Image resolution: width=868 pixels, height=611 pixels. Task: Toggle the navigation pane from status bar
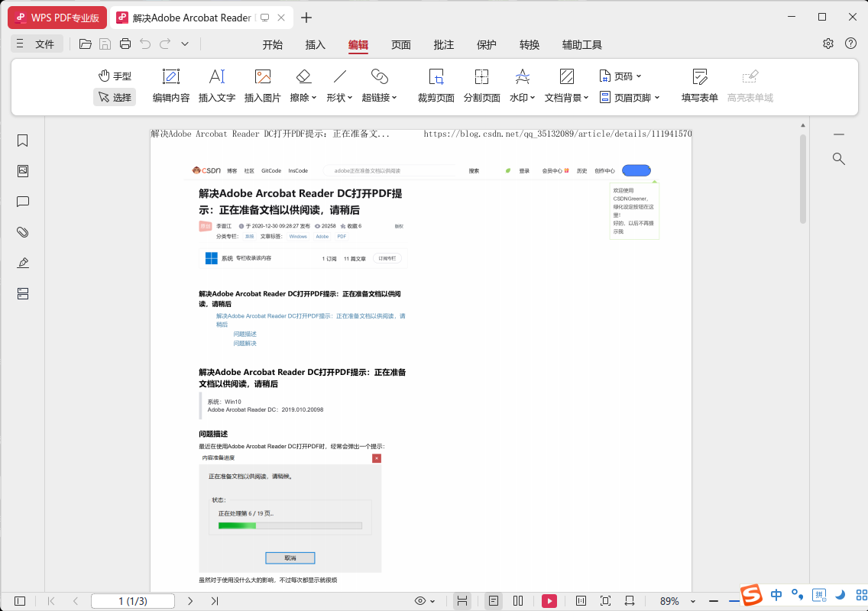click(x=20, y=601)
